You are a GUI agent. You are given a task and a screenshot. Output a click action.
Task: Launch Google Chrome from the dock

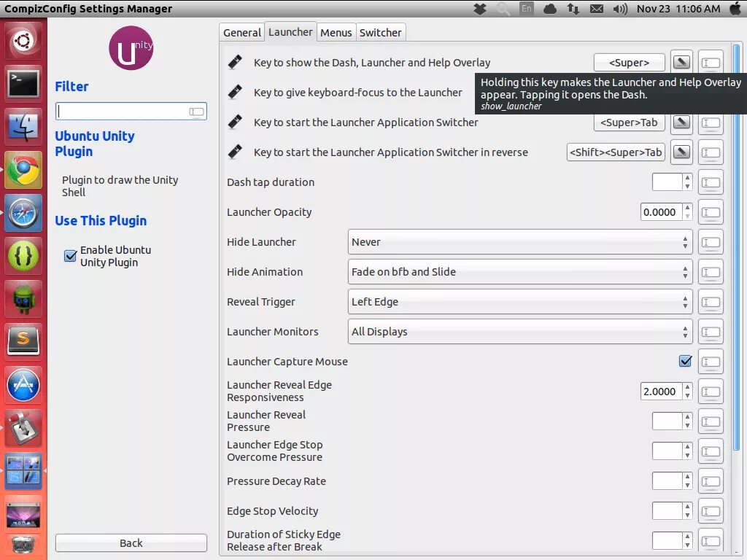coord(23,170)
